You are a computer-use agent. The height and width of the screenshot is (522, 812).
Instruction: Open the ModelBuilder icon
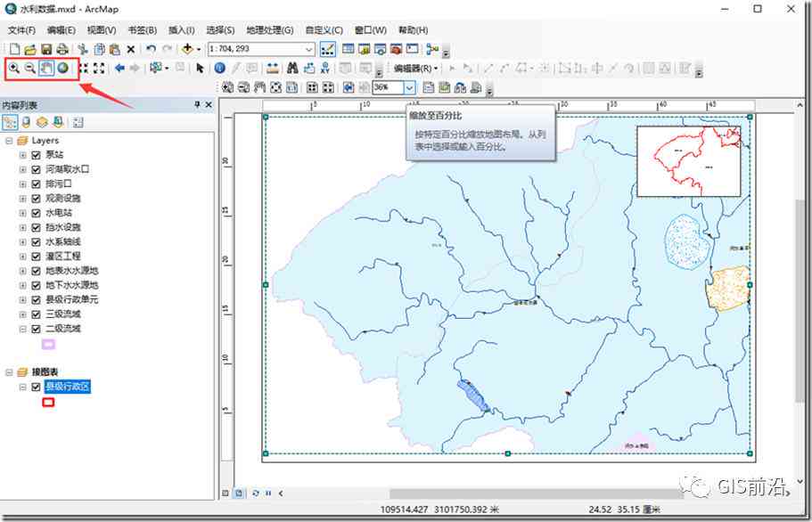point(432,49)
